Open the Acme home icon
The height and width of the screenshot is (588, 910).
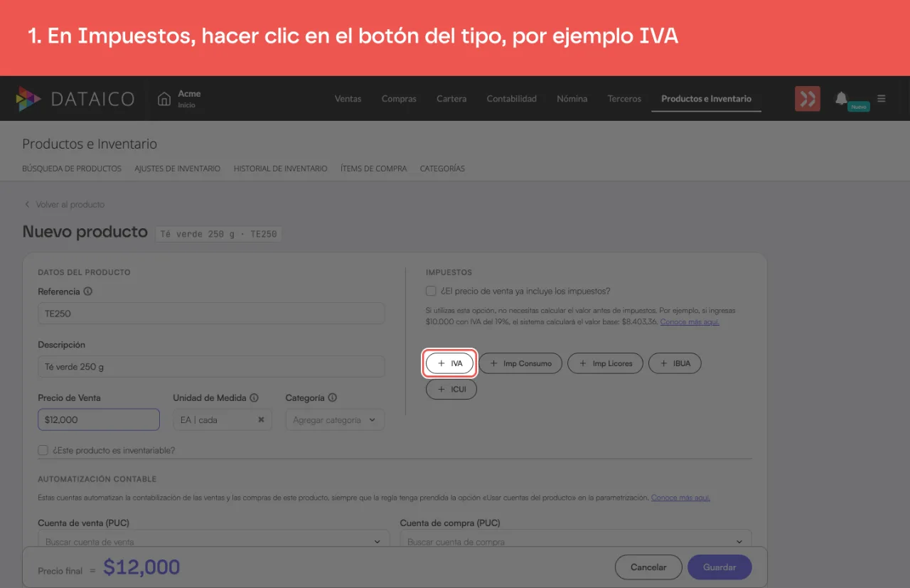tap(164, 99)
